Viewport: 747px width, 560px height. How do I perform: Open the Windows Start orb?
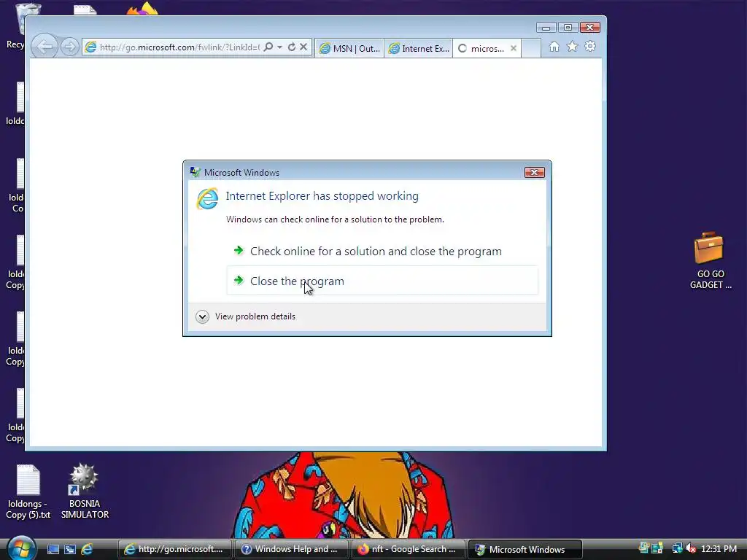pyautogui.click(x=21, y=548)
